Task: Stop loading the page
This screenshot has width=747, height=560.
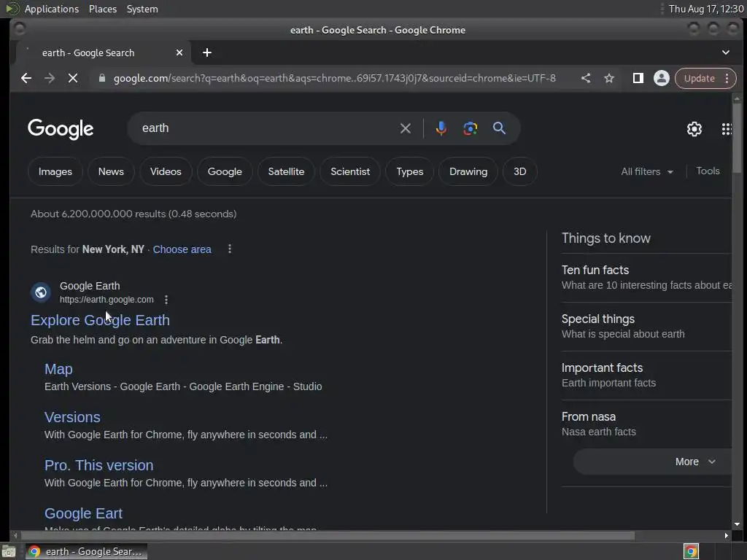Action: coord(73,78)
